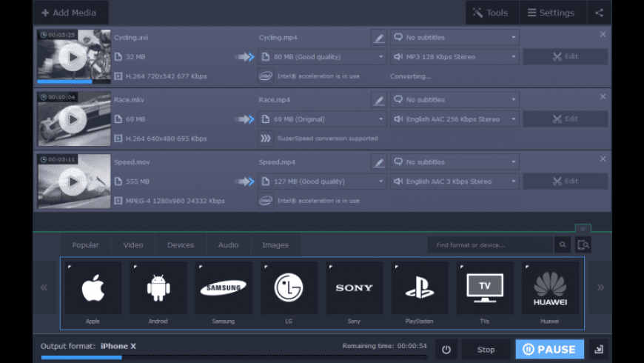Click the Add Media button

[x=70, y=13]
